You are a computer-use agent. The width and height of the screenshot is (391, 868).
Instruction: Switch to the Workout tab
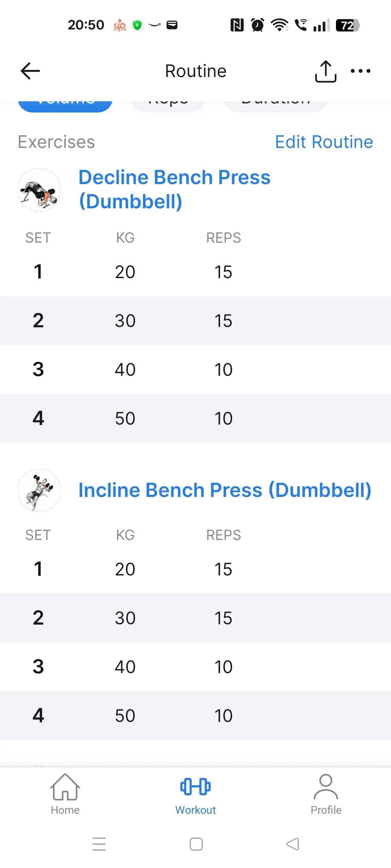point(195,794)
